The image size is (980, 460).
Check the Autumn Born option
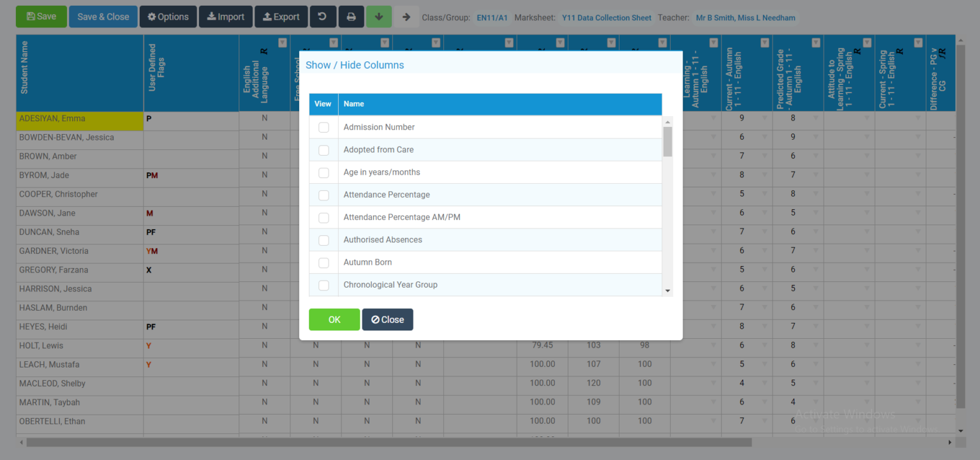pyautogui.click(x=323, y=262)
